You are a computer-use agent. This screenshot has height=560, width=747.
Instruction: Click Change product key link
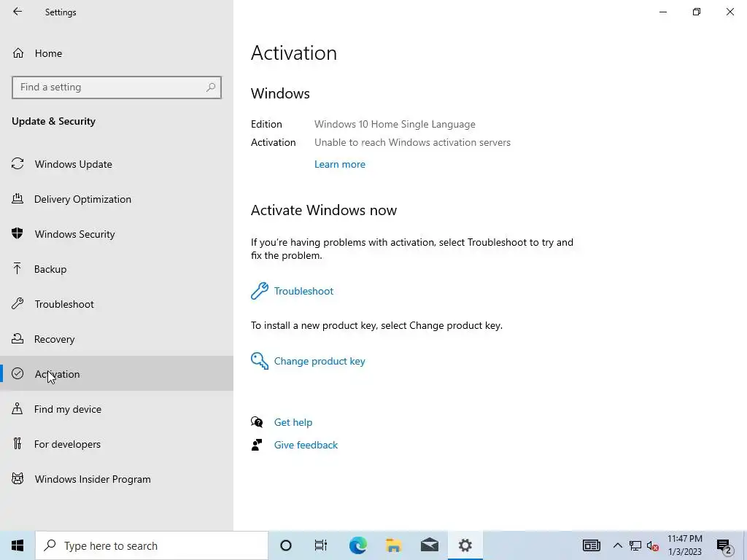pyautogui.click(x=320, y=361)
